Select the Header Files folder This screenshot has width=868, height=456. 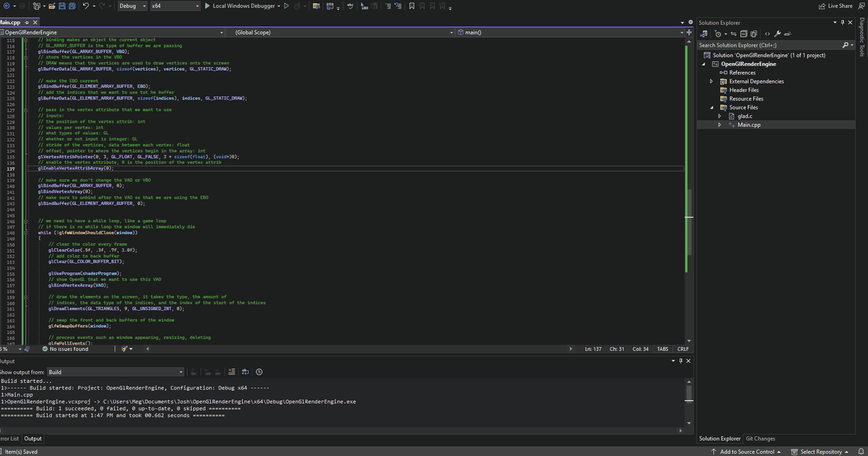pyautogui.click(x=744, y=90)
